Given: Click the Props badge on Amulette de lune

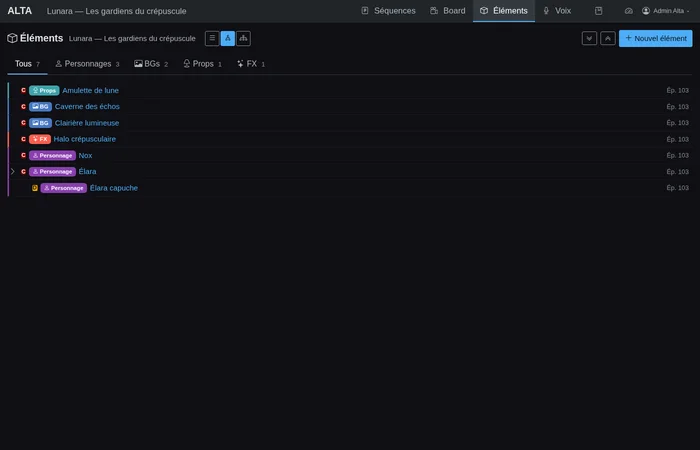Looking at the screenshot, I should [44, 90].
